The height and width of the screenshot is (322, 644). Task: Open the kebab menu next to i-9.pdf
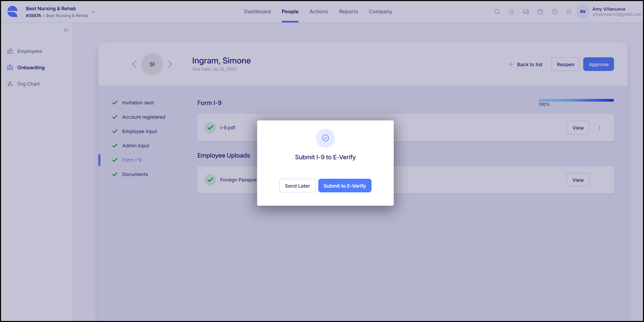click(600, 128)
